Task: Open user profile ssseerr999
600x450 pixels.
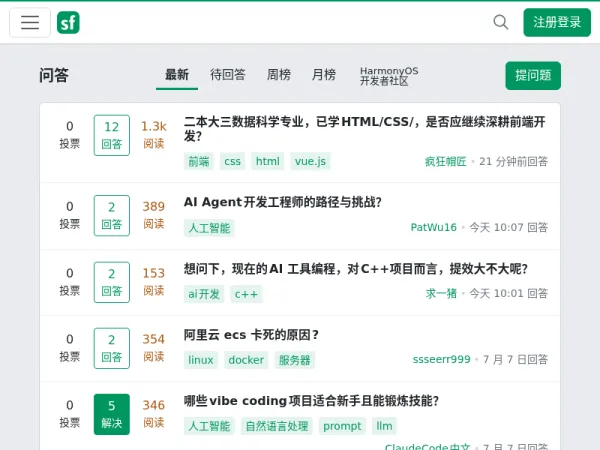Action: [442, 360]
